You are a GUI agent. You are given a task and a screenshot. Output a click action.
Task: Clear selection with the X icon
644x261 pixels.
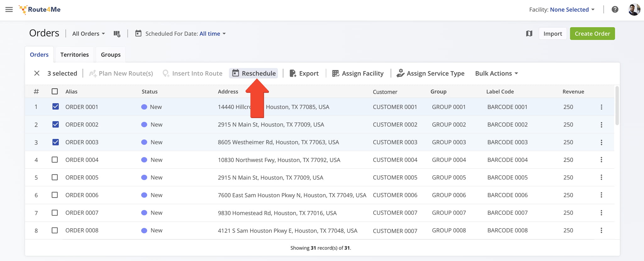point(37,73)
